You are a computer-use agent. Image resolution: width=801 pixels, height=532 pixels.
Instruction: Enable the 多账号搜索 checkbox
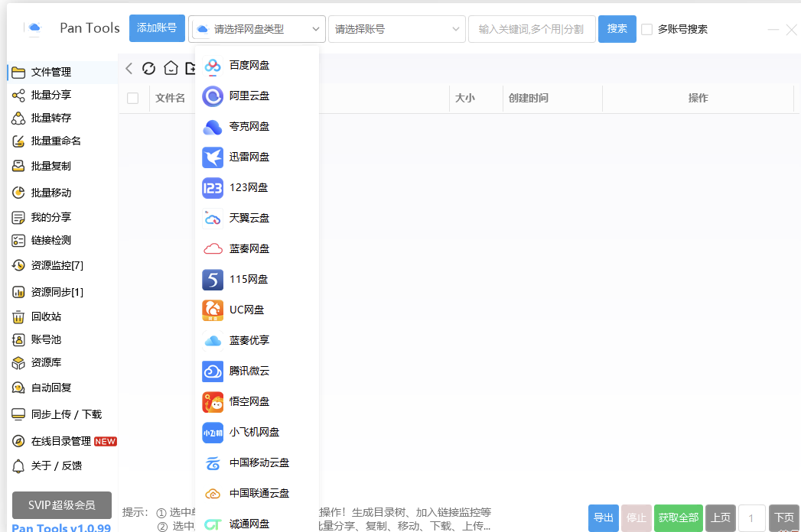647,29
